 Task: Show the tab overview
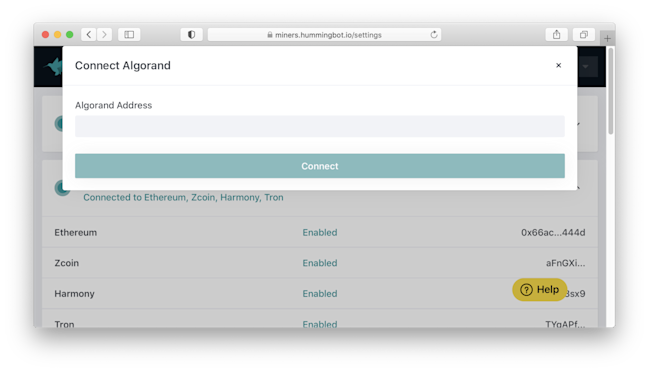(x=584, y=35)
